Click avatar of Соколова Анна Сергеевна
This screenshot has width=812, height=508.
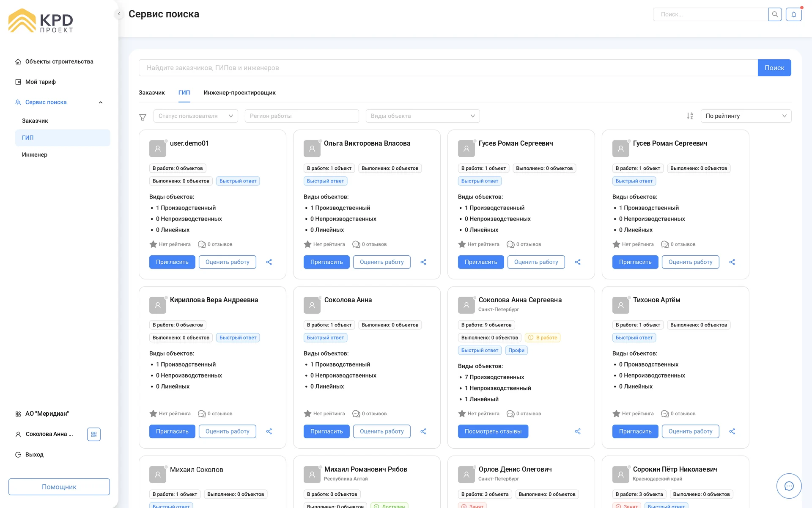[466, 305]
